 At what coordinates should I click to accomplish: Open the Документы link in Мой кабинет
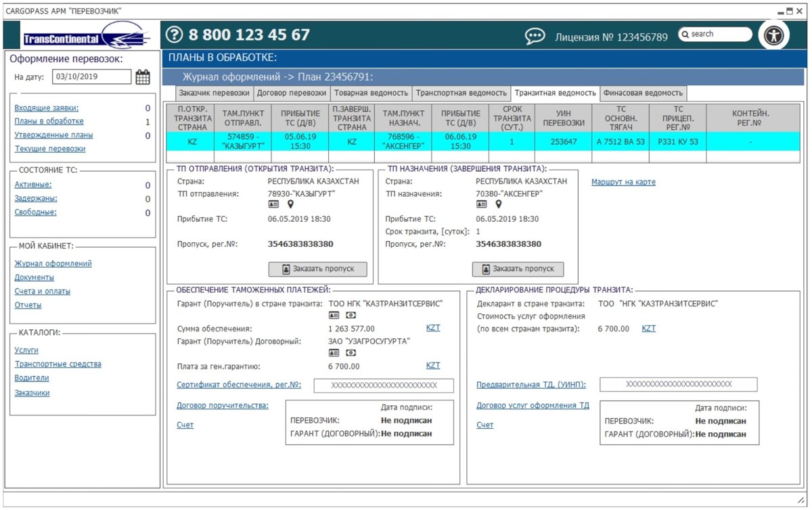tap(35, 277)
